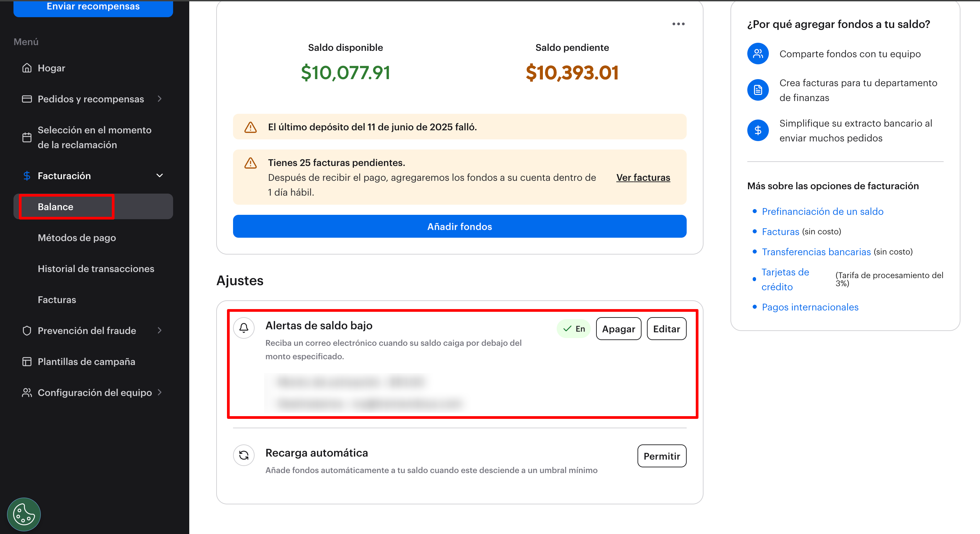Image resolution: width=980 pixels, height=534 pixels.
Task: Open Métodos de pago menu item
Action: pos(77,238)
